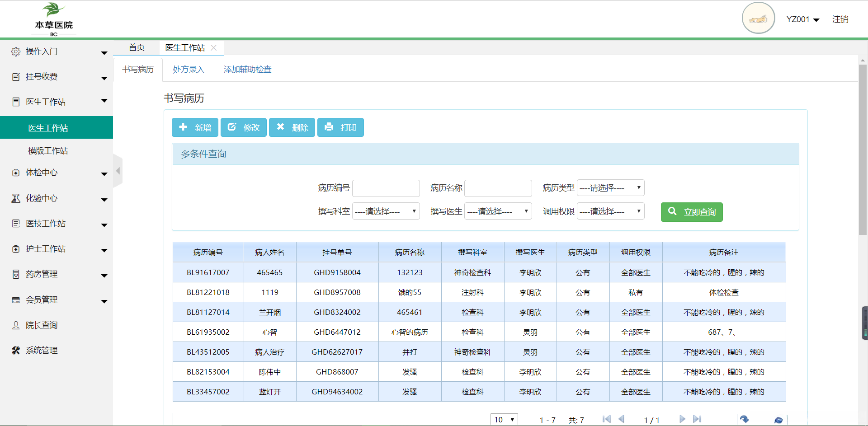Click the user avatar picture
868x426 pixels.
758,19
